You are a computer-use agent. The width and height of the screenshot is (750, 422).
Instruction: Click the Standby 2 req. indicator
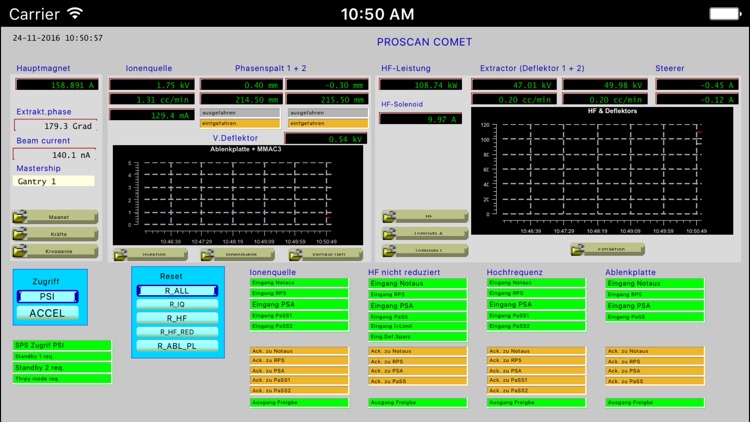click(62, 367)
